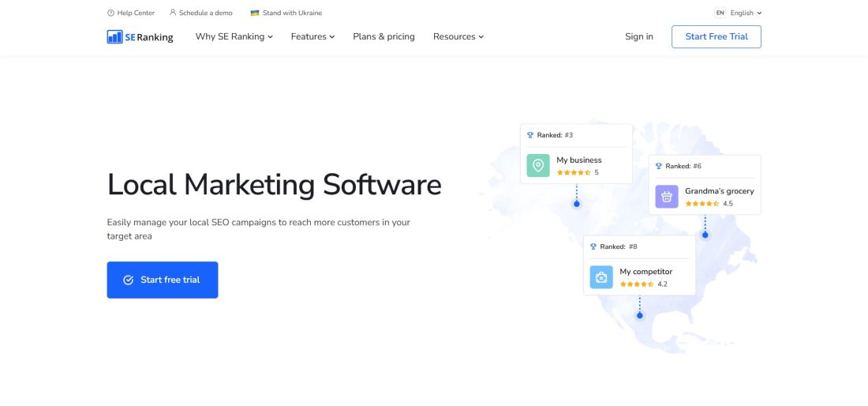This screenshot has width=868, height=406.
Task: Expand the Features dropdown menu
Action: (x=312, y=36)
